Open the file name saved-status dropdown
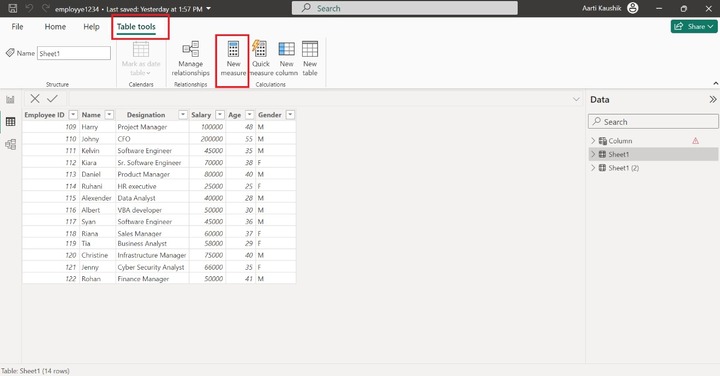720x376 pixels. pyautogui.click(x=209, y=9)
